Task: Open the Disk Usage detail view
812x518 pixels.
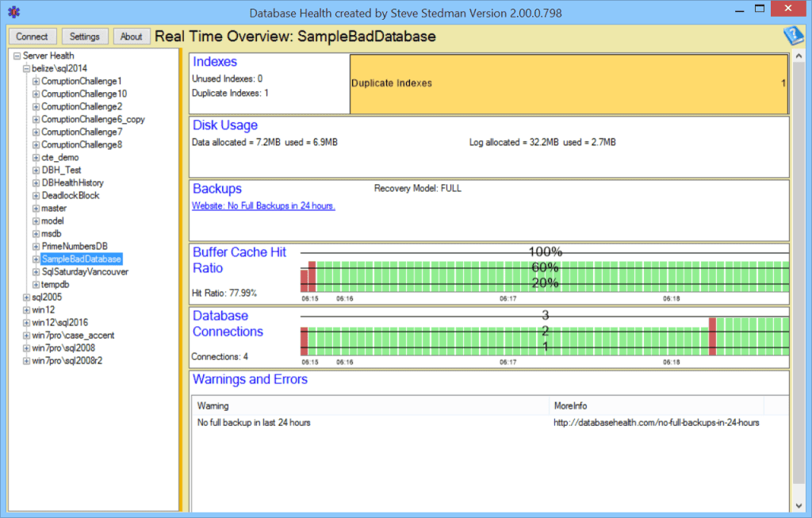Action: coord(225,125)
